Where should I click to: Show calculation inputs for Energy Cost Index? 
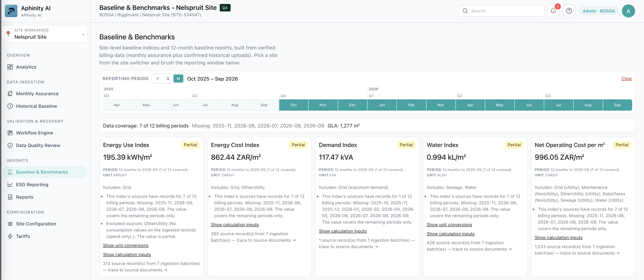point(235,225)
